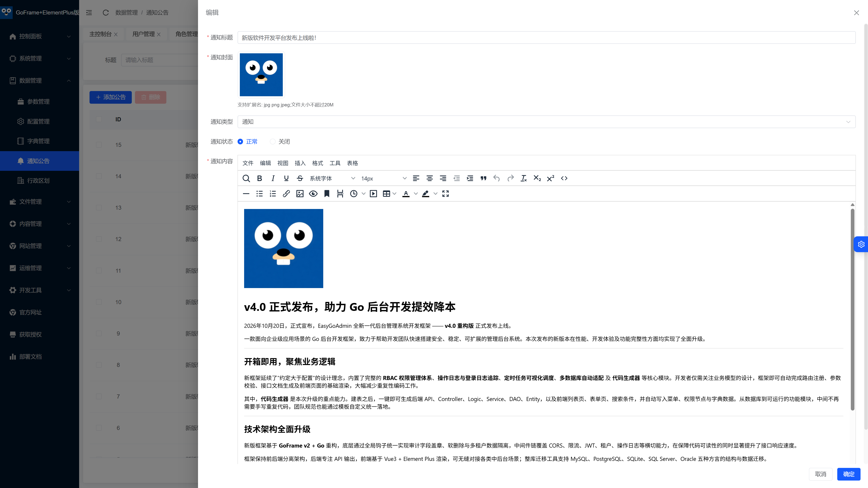868x488 pixels.
Task: Toggle underline formatting in the editor
Action: [286, 178]
